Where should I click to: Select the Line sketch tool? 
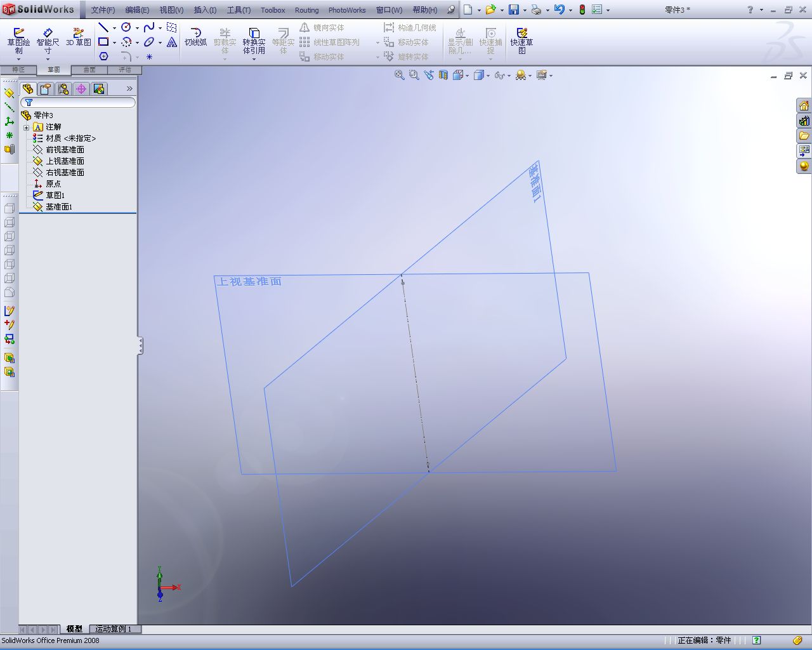103,27
